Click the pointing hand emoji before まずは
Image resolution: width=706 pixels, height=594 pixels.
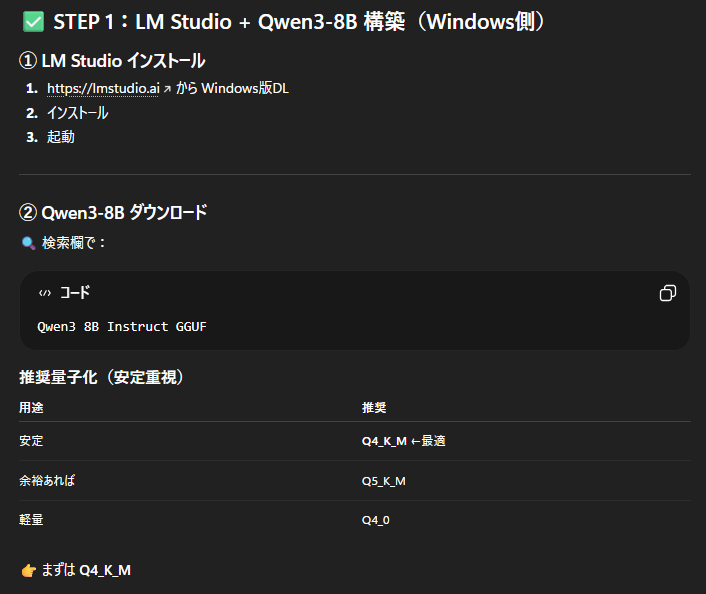click(28, 570)
